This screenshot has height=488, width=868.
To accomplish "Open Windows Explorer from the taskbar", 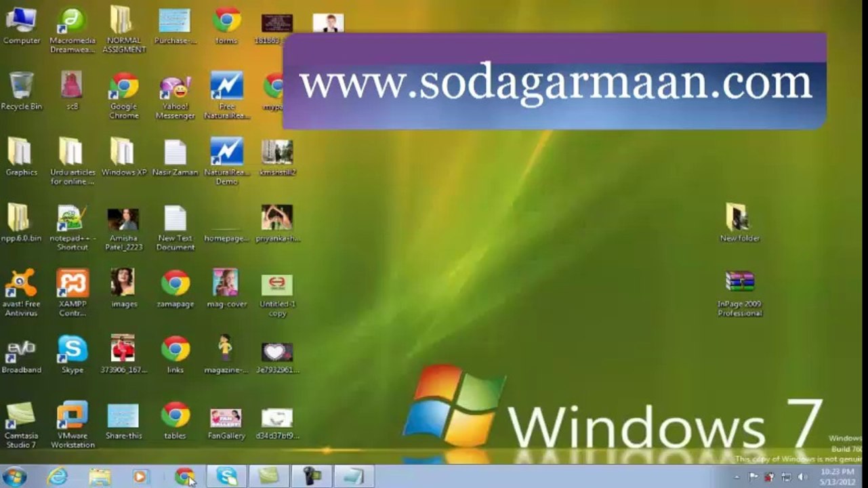I will (x=99, y=476).
